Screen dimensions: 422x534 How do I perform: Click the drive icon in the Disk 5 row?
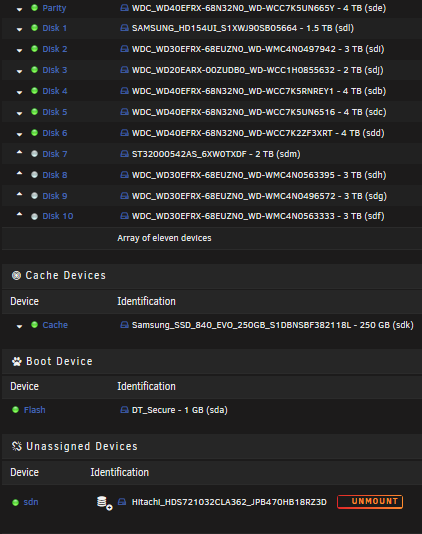click(124, 112)
